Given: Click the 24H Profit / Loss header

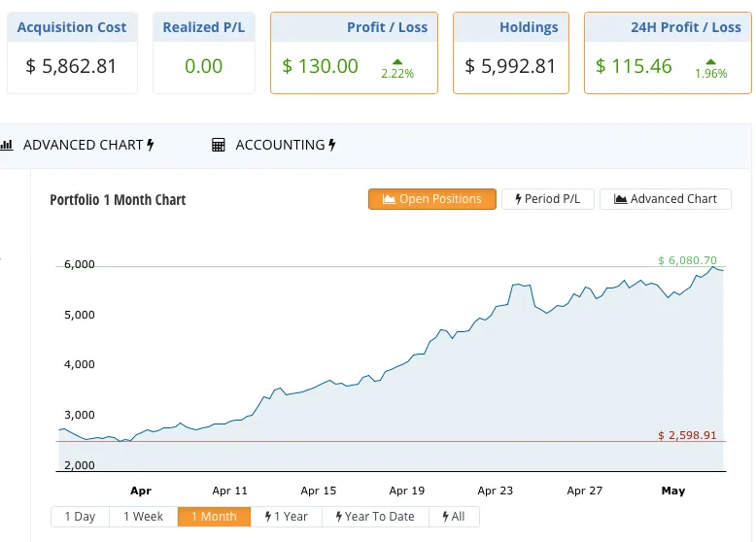Looking at the screenshot, I should (668, 27).
